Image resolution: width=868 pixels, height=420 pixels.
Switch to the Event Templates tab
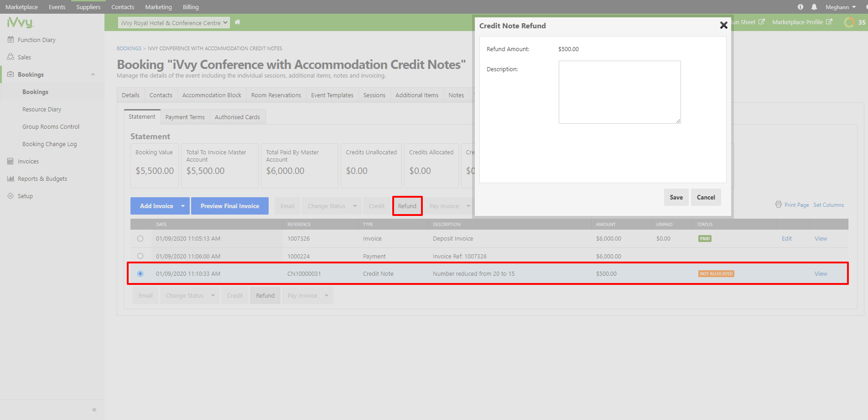click(x=332, y=95)
